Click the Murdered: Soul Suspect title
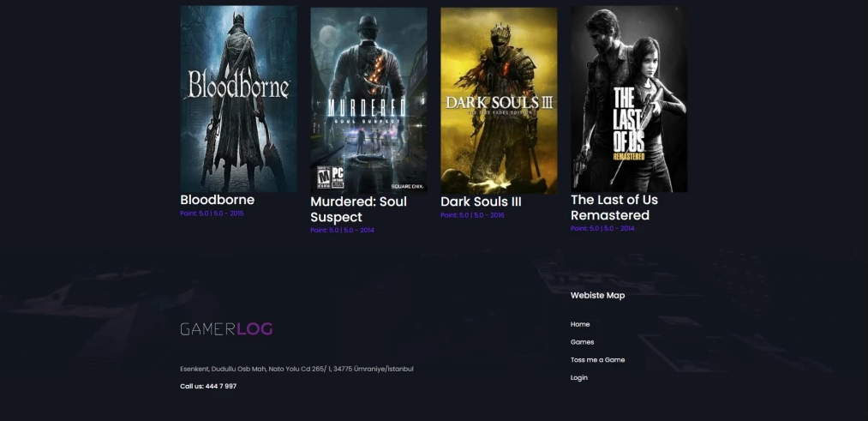Viewport: 868px width, 421px height. [x=359, y=209]
